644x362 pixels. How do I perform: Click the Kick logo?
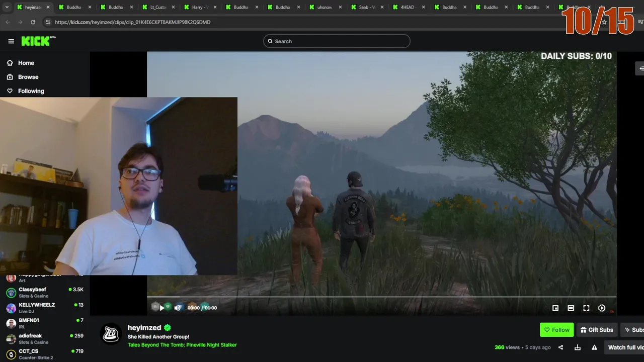click(38, 41)
